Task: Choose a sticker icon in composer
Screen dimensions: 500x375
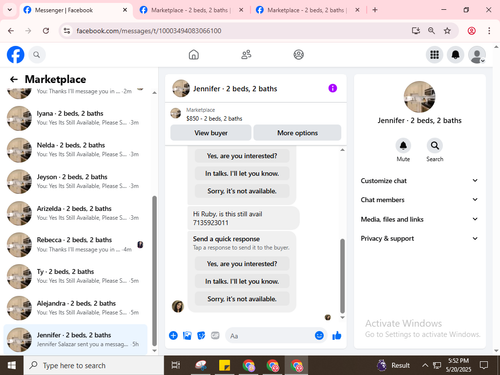Action: coord(201,335)
